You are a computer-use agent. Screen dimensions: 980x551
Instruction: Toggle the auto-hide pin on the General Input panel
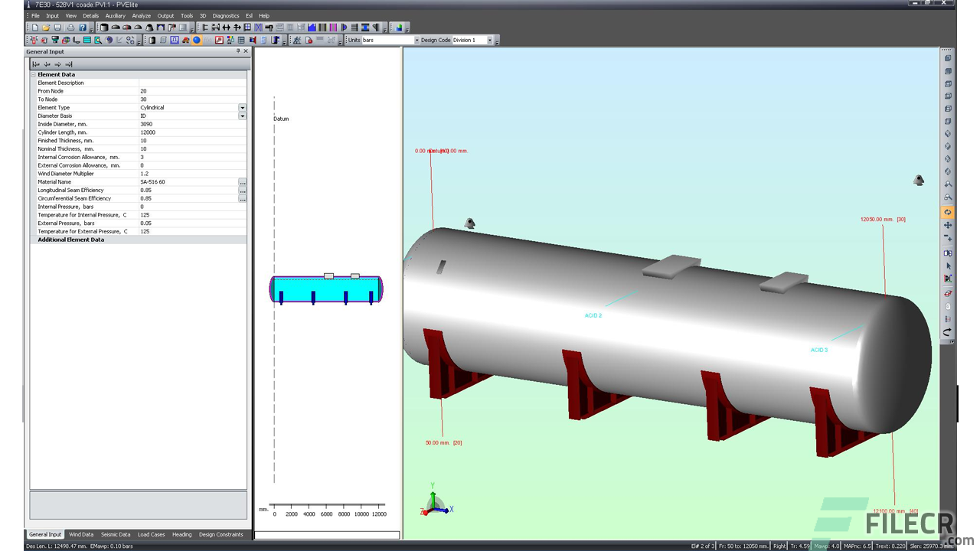238,51
